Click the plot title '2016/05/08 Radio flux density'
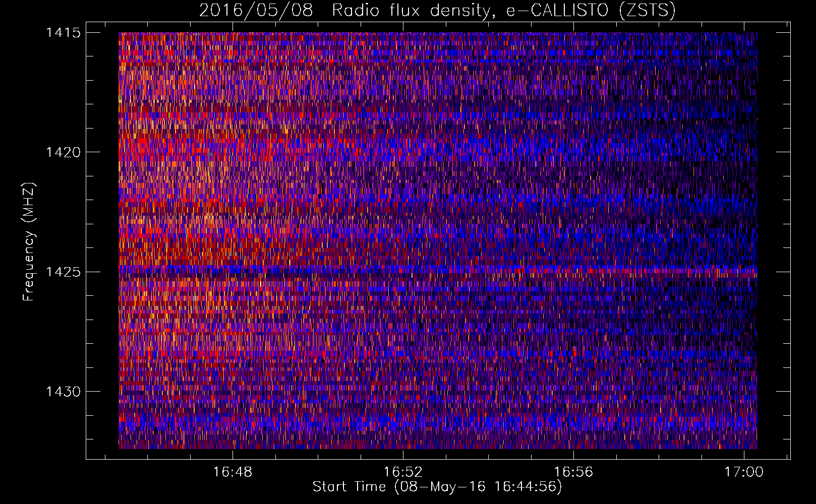The height and width of the screenshot is (504, 816). pyautogui.click(x=437, y=10)
